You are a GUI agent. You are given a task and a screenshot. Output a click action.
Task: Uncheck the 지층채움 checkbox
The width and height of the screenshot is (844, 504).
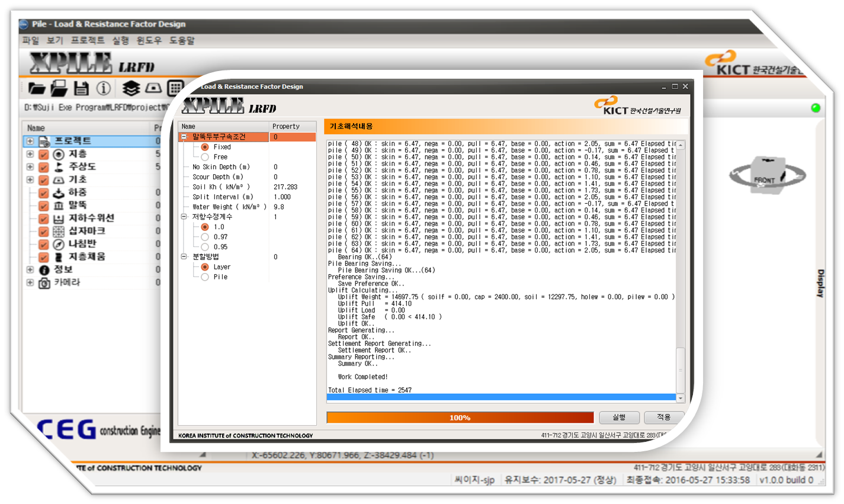[x=43, y=258]
